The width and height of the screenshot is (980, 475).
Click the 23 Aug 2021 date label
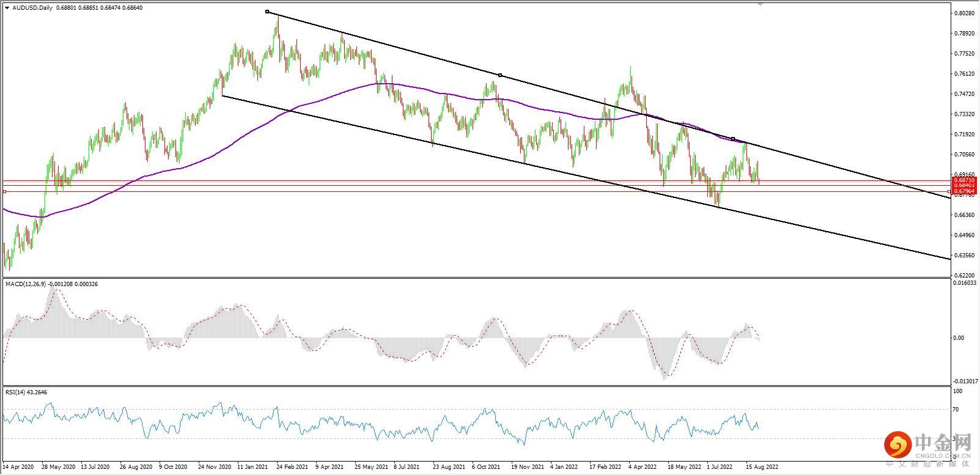(x=448, y=466)
